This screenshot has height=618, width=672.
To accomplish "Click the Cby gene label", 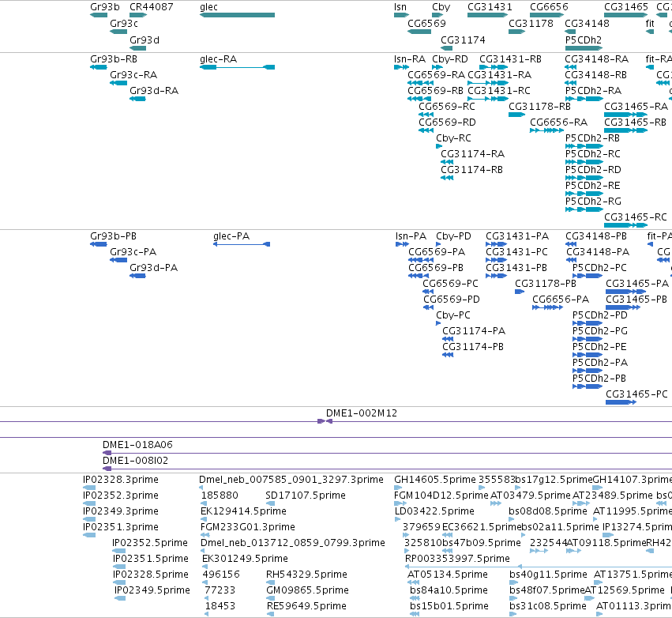I will point(441,7).
